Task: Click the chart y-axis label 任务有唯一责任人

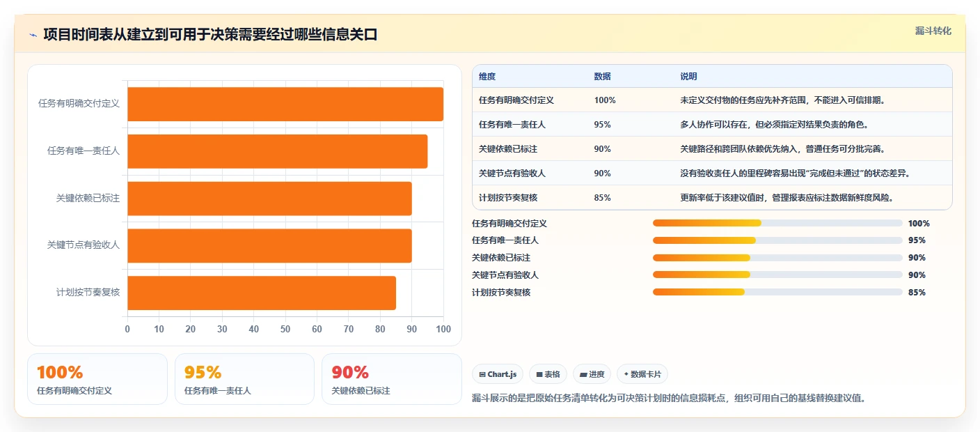Action: (x=84, y=151)
